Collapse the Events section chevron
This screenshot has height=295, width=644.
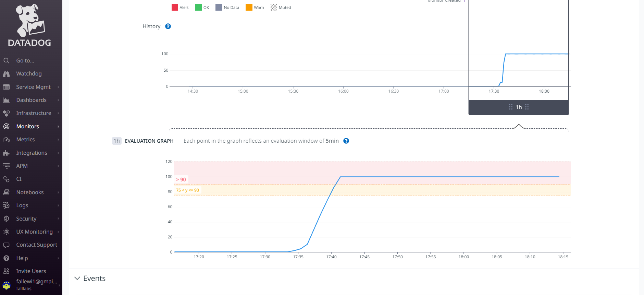(x=77, y=278)
